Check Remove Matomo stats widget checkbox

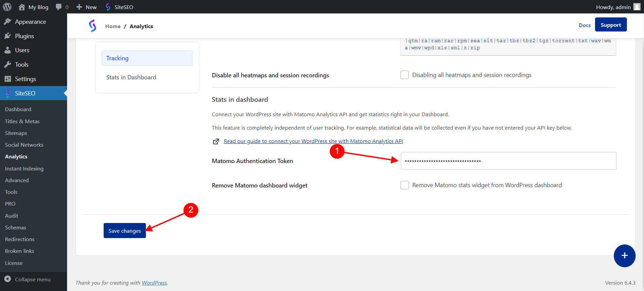(x=405, y=185)
